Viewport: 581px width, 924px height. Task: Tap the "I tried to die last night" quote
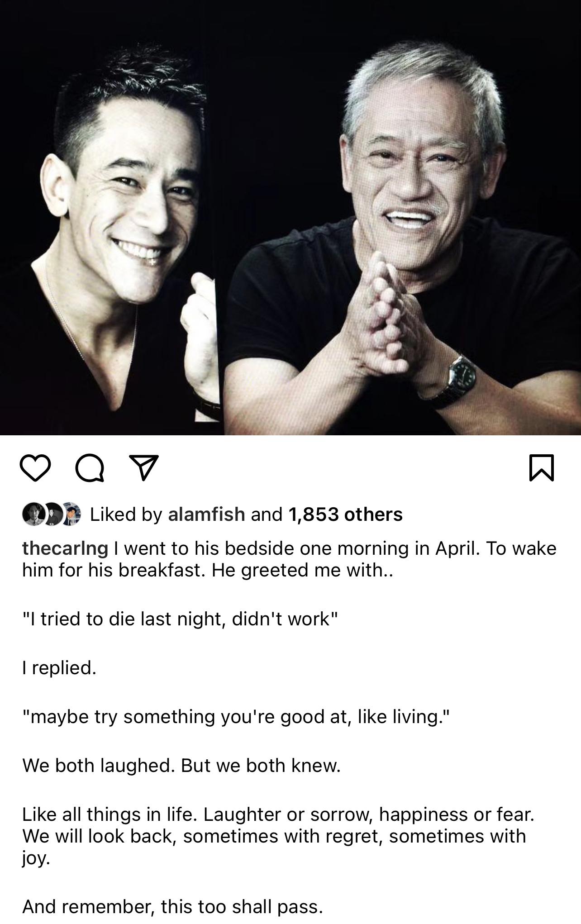(180, 619)
